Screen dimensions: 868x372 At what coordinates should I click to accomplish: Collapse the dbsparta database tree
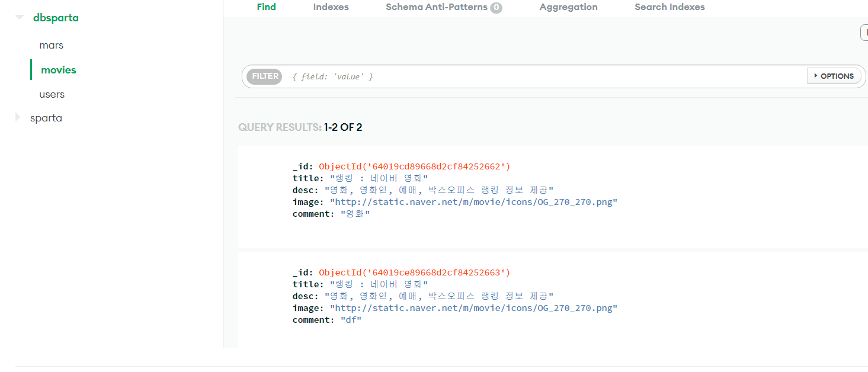pos(20,18)
